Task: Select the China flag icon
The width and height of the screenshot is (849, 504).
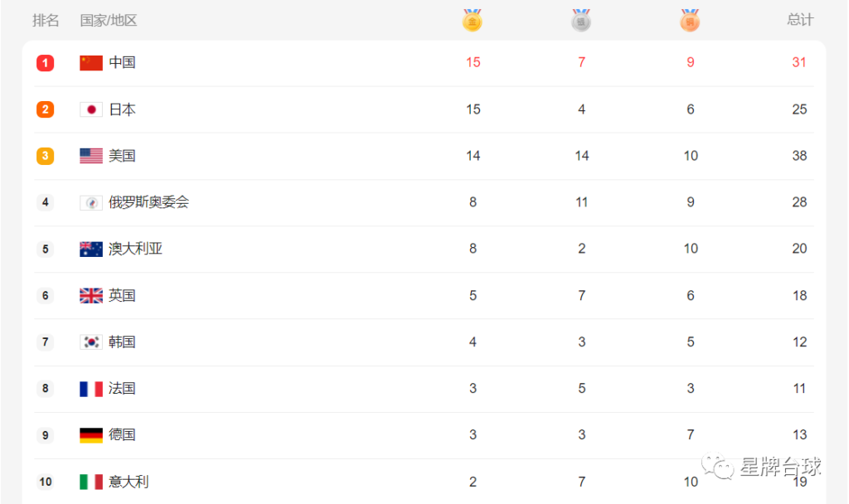Action: click(91, 63)
